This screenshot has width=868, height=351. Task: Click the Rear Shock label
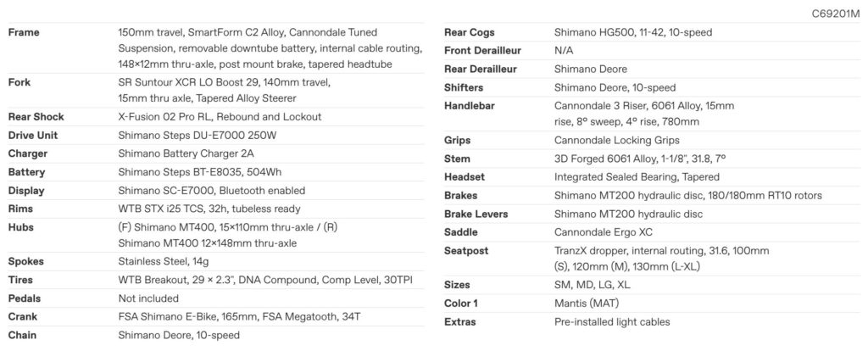pos(36,117)
